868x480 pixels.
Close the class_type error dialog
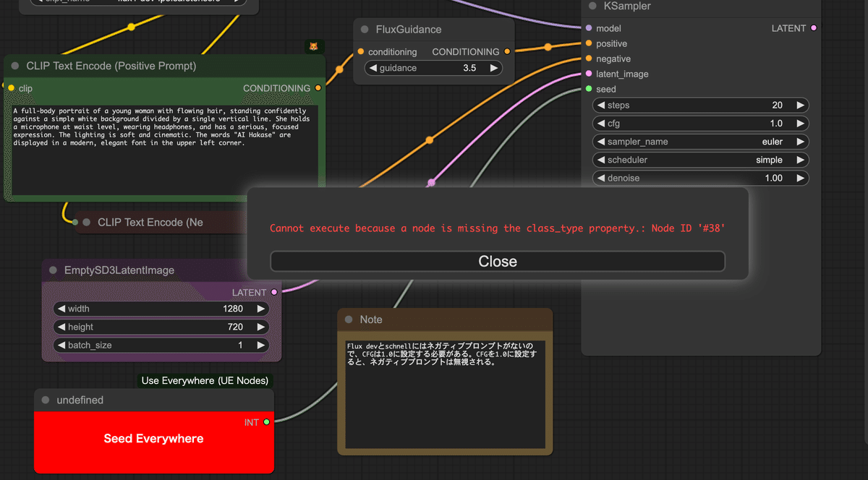[x=498, y=262]
